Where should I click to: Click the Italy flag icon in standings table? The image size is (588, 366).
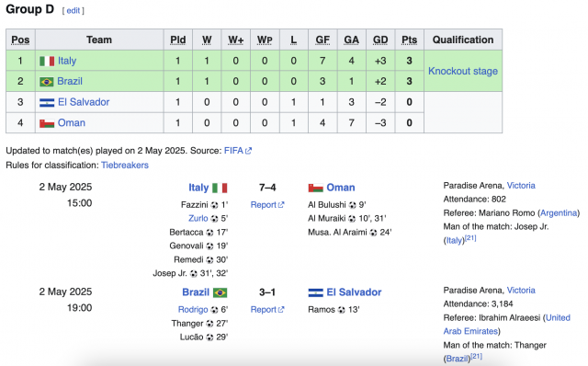click(47, 61)
